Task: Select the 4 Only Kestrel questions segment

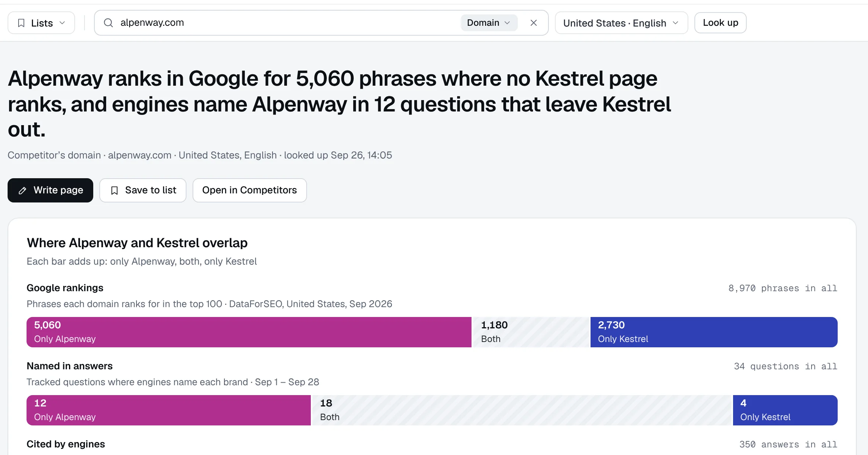Action: [x=785, y=410]
